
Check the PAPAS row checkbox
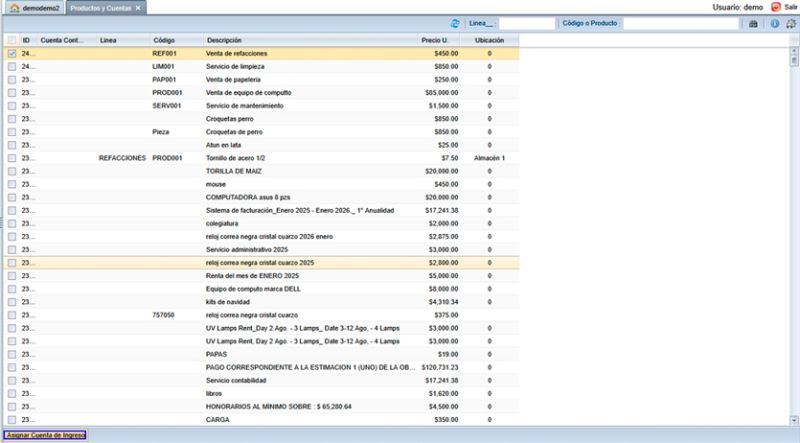click(x=12, y=354)
